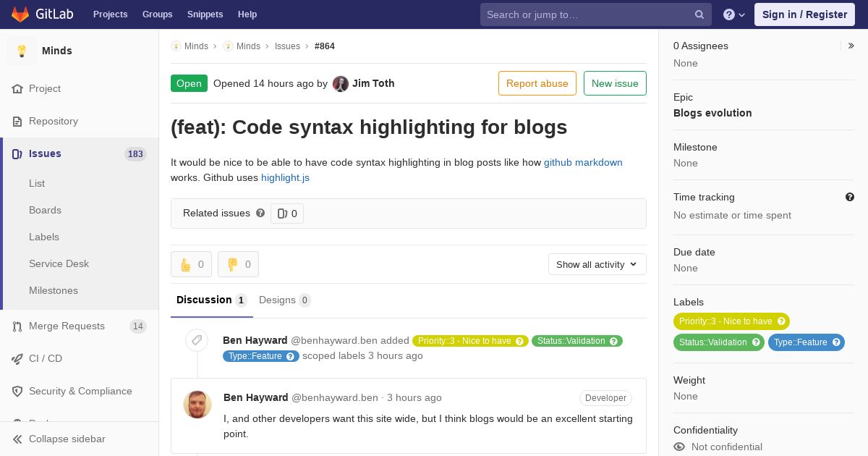Click the sidebar Type::Feature blue label
This screenshot has height=456, width=868.
click(x=806, y=342)
